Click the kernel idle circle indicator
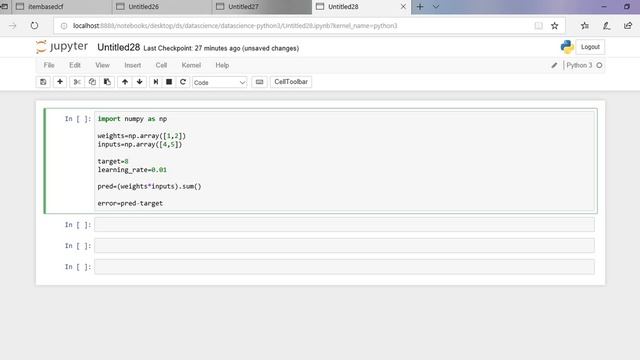Image resolution: width=640 pixels, height=360 pixels. (x=599, y=65)
